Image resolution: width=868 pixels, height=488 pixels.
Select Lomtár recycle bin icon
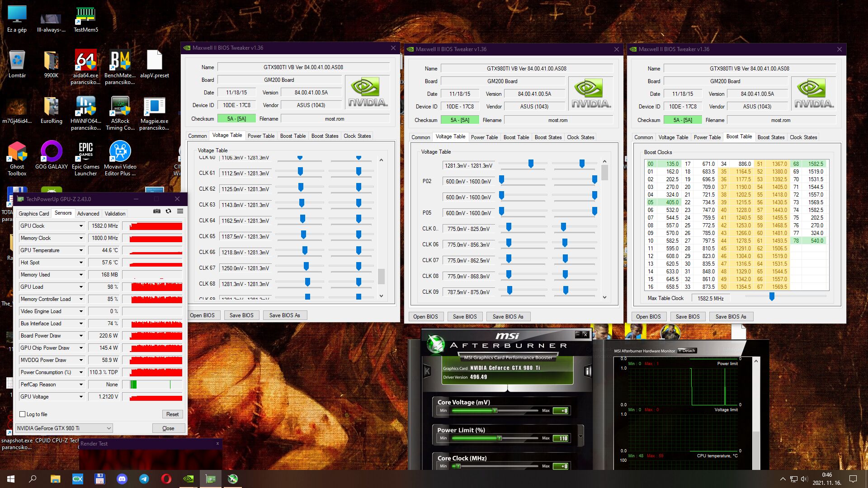tap(17, 64)
